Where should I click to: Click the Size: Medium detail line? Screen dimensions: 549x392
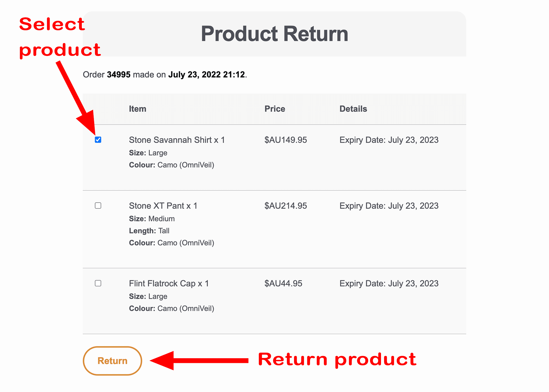pos(152,219)
